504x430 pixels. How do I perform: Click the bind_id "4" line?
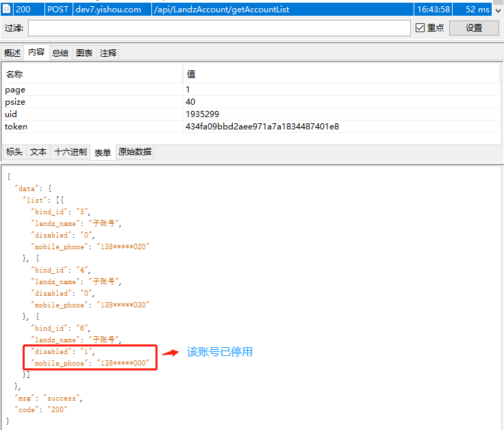(x=61, y=270)
